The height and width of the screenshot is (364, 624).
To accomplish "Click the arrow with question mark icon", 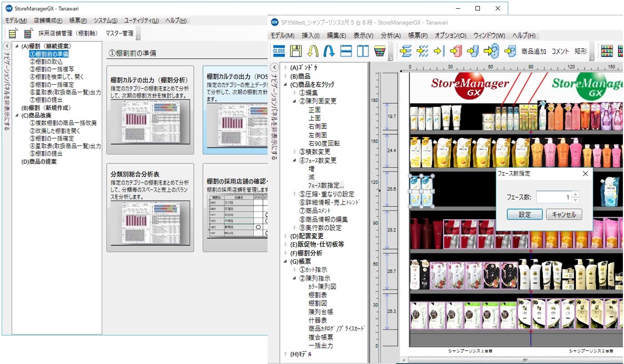I will (x=491, y=51).
